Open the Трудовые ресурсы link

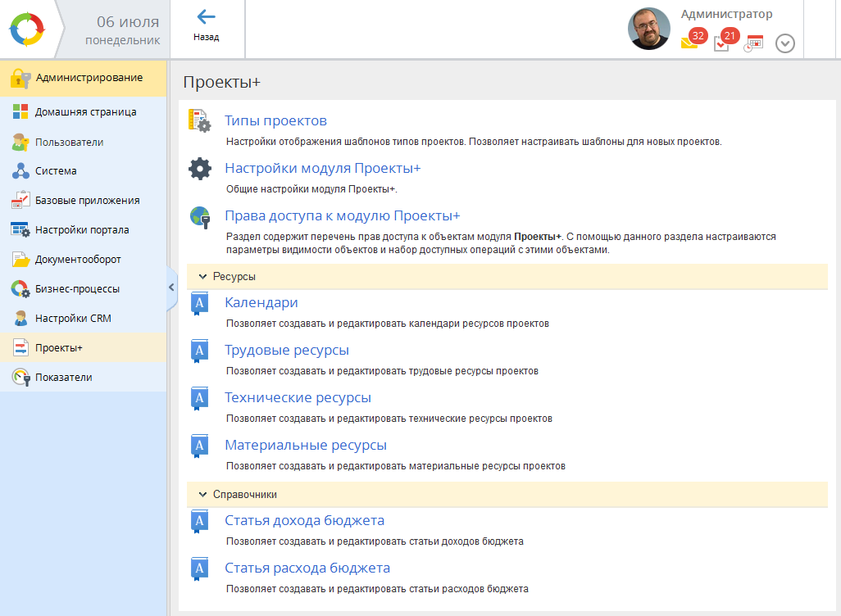[x=287, y=351]
